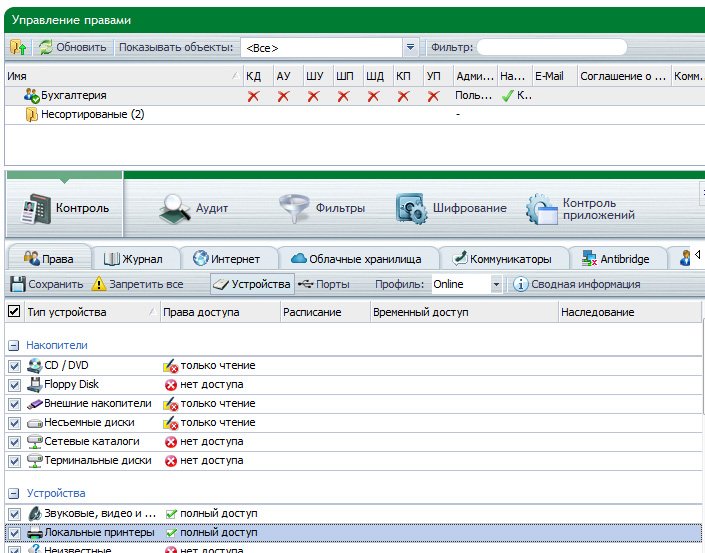Open the Показывать объекты dropdown

coord(410,47)
